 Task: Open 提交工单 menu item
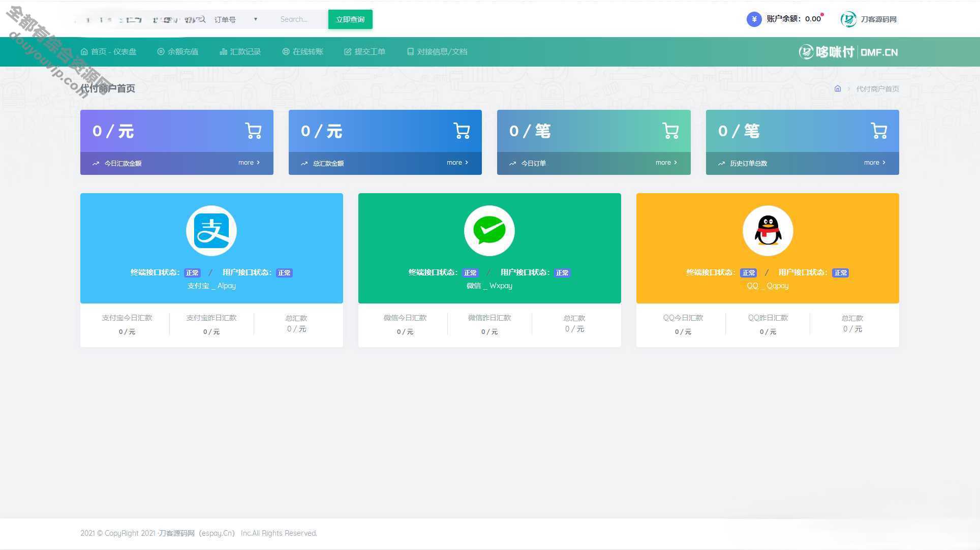[x=365, y=51]
